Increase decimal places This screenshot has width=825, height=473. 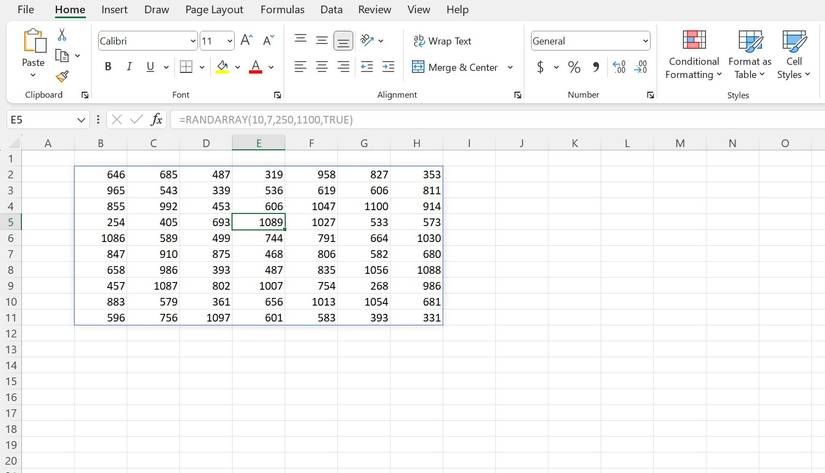[x=619, y=67]
